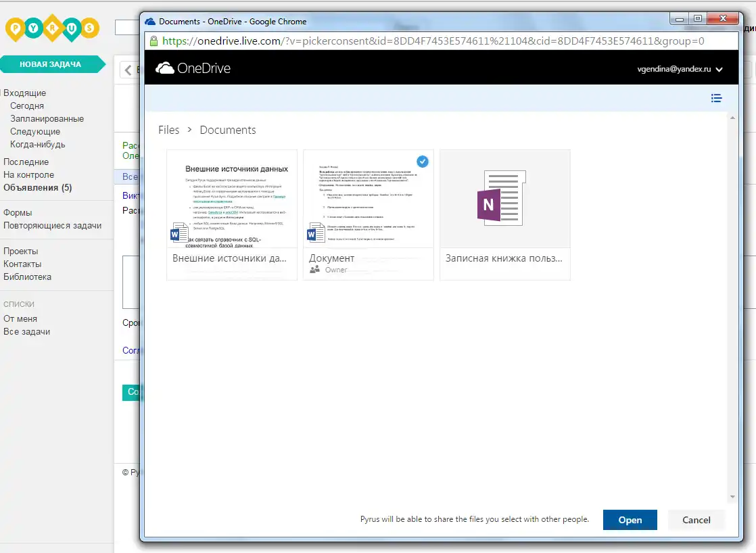Select the Внешние источники данных document thumbnail

coord(232,199)
